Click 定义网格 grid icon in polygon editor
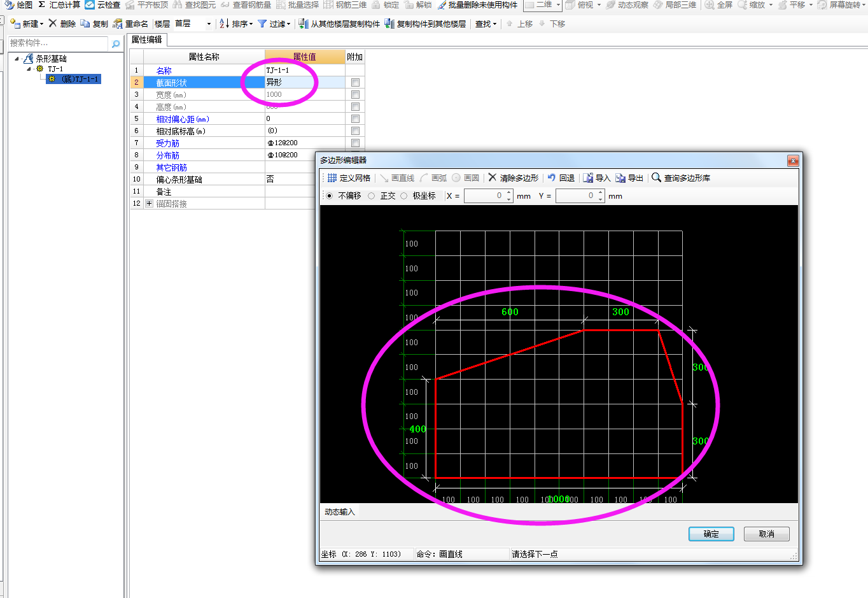The width and height of the screenshot is (868, 598). click(332, 178)
